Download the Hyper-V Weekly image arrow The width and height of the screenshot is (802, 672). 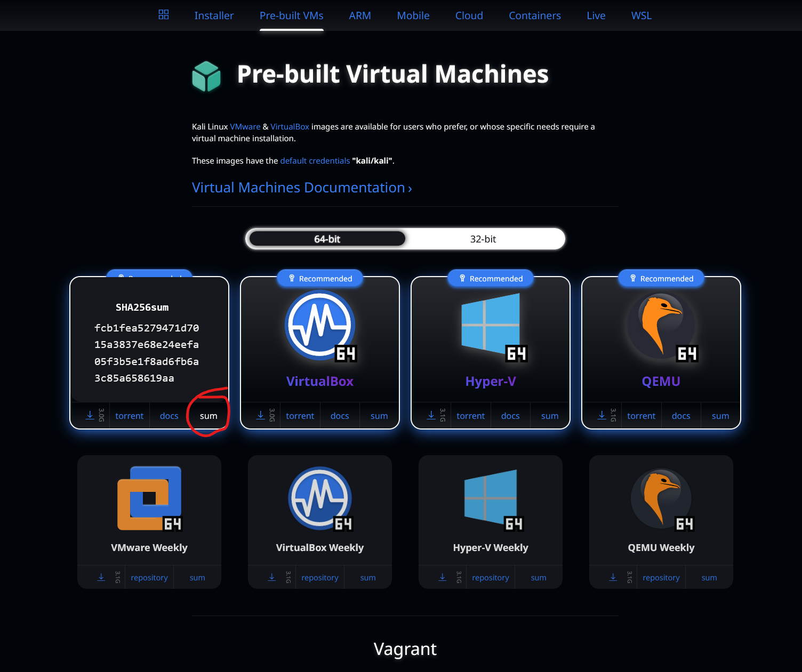point(443,577)
